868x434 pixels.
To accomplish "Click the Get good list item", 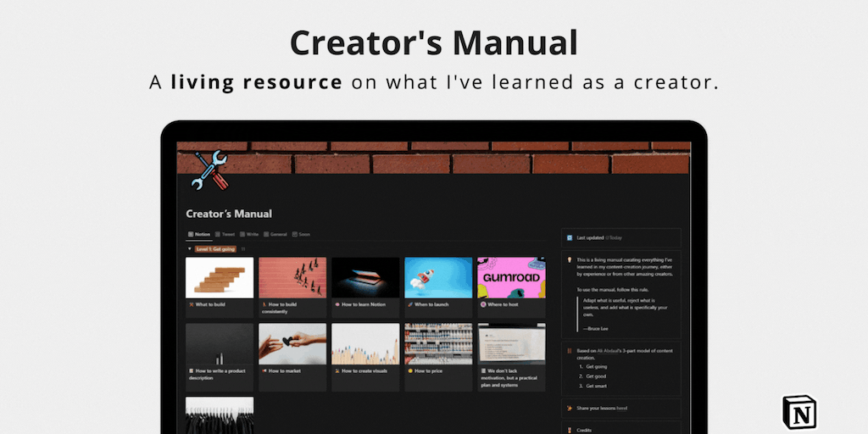I will (596, 376).
